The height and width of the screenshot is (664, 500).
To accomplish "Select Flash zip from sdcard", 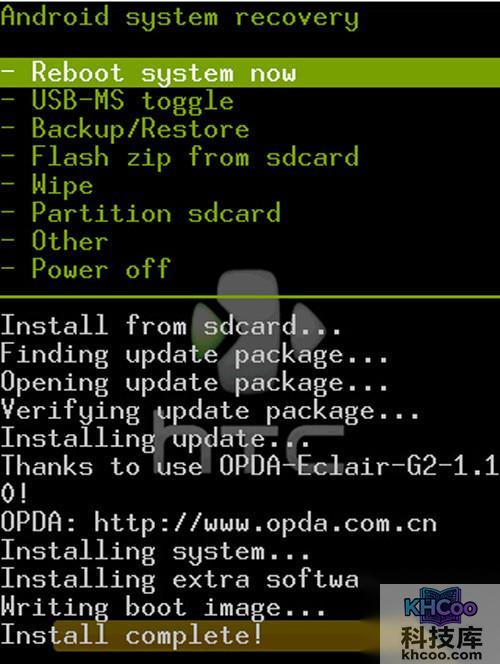I will click(180, 157).
